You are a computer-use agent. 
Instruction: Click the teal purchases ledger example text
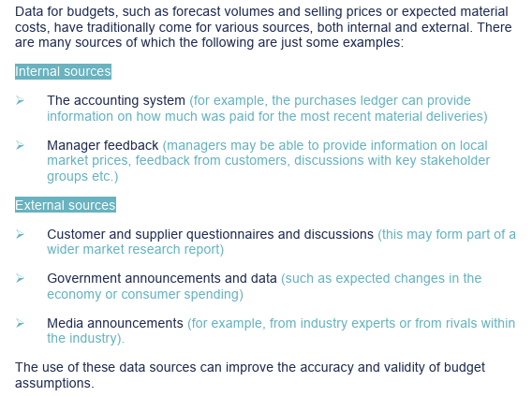pos(267,109)
